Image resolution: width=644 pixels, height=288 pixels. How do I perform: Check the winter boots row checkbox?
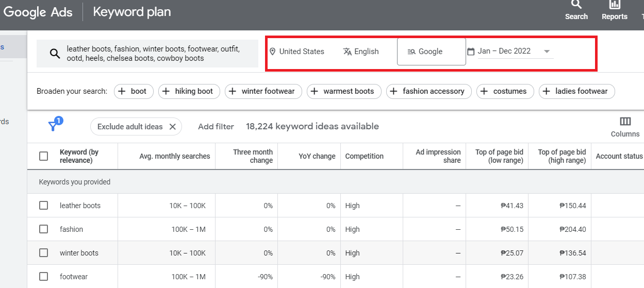[x=44, y=253]
